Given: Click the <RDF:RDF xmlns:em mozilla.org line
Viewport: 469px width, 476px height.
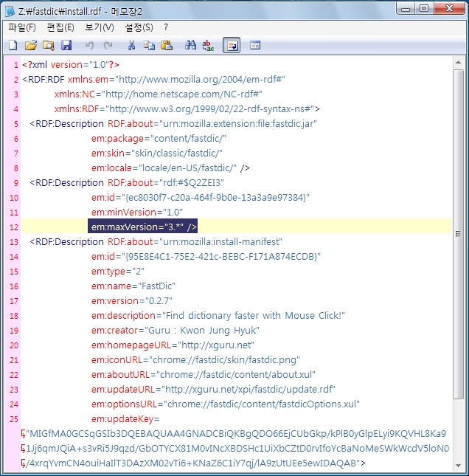Looking at the screenshot, I should click(x=153, y=80).
